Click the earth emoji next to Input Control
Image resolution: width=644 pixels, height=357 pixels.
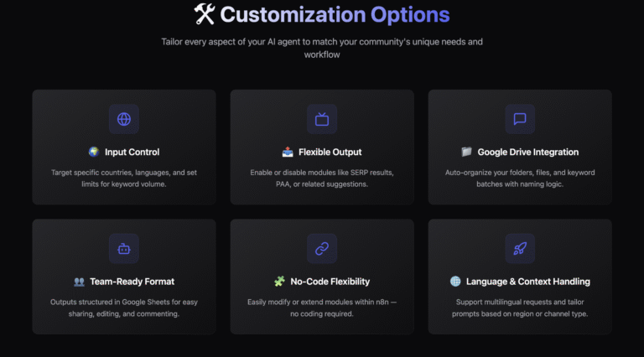click(x=94, y=152)
